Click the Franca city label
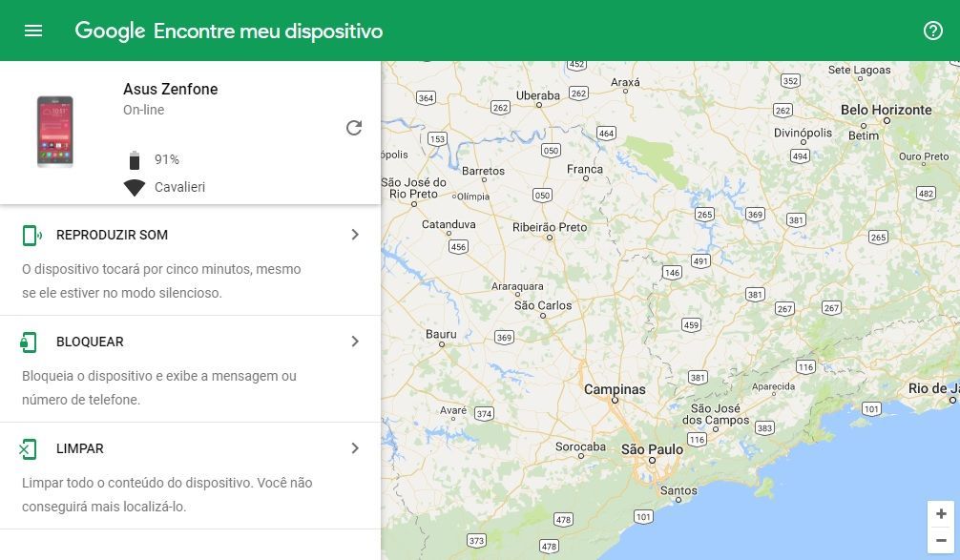The height and width of the screenshot is (560, 960). tap(585, 169)
